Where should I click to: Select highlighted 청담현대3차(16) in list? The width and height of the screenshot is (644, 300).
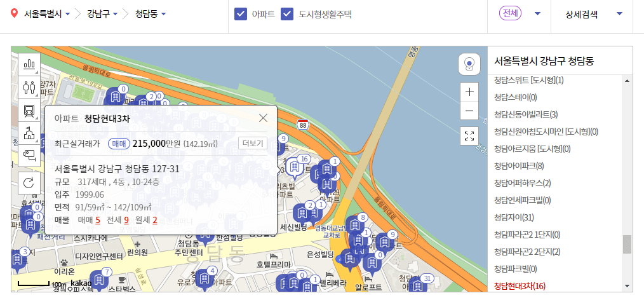(520, 286)
